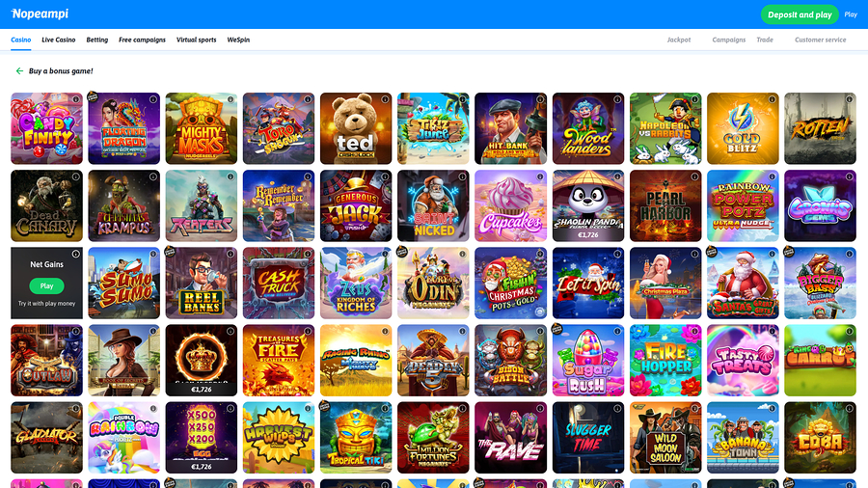Open info icon on Wild Moon Saloon tile
The height and width of the screenshot is (488, 868).
pyautogui.click(x=694, y=409)
